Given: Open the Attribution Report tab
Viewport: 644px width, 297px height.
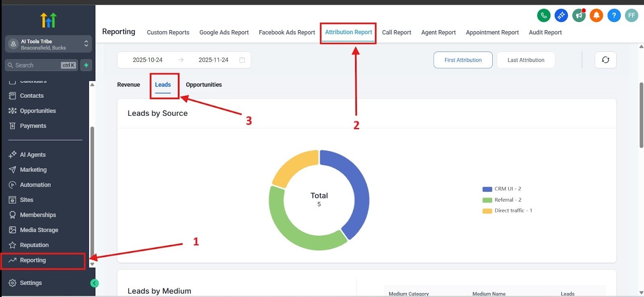Looking at the screenshot, I should (x=349, y=32).
